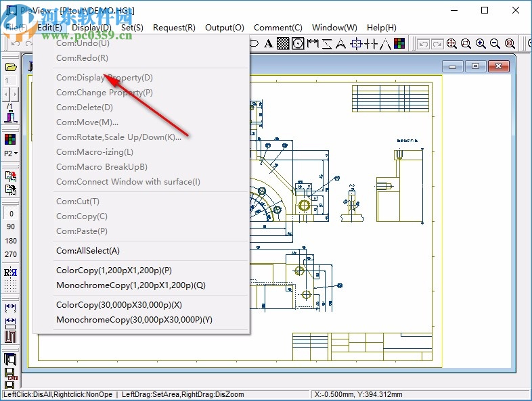This screenshot has height=401, width=532.
Task: Toggle mirror image R icon
Action: (x=10, y=273)
